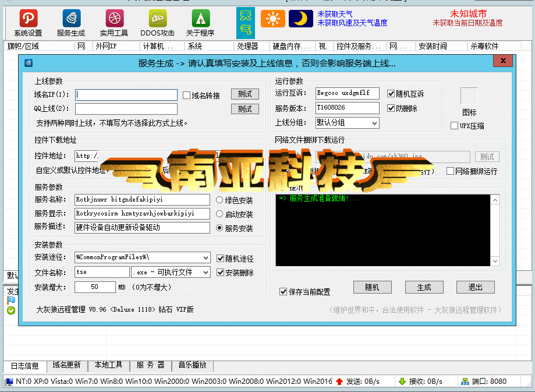Image resolution: width=535 pixels, height=392 pixels.
Task: Click the 服务版本 text field
Action: [x=348, y=108]
